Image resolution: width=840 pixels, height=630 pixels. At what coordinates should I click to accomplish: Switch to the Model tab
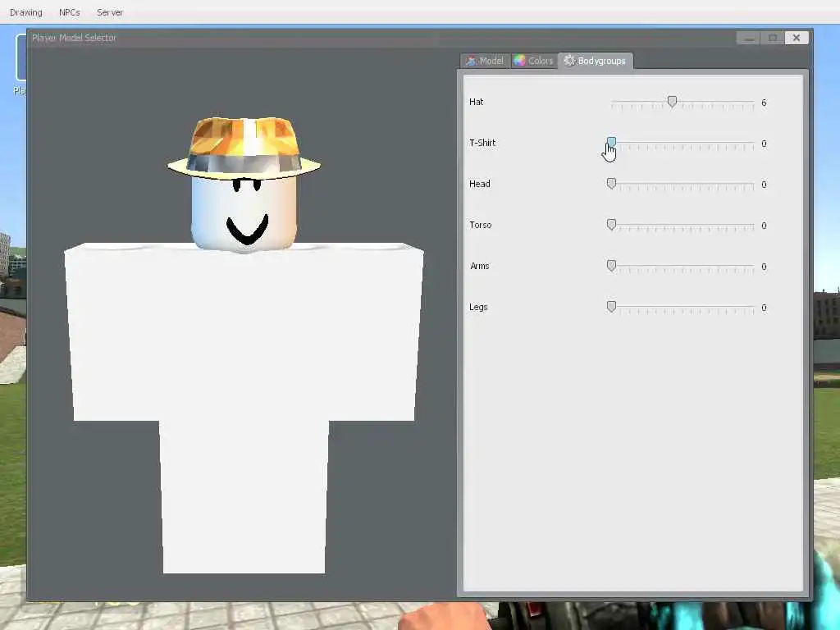[485, 61]
